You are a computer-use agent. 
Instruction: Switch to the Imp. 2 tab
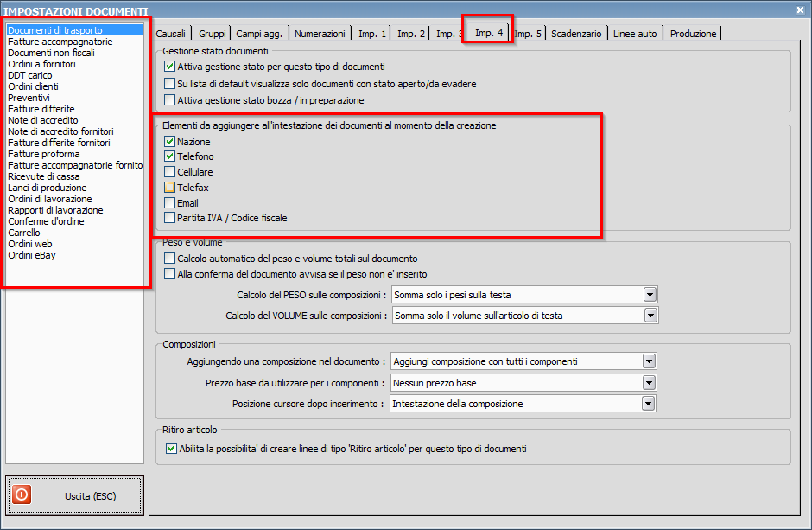(411, 34)
